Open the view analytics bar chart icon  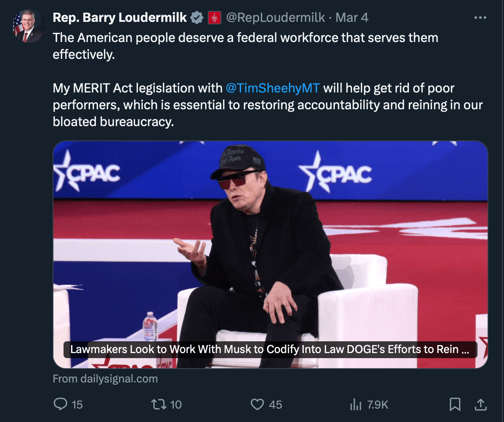(x=355, y=404)
